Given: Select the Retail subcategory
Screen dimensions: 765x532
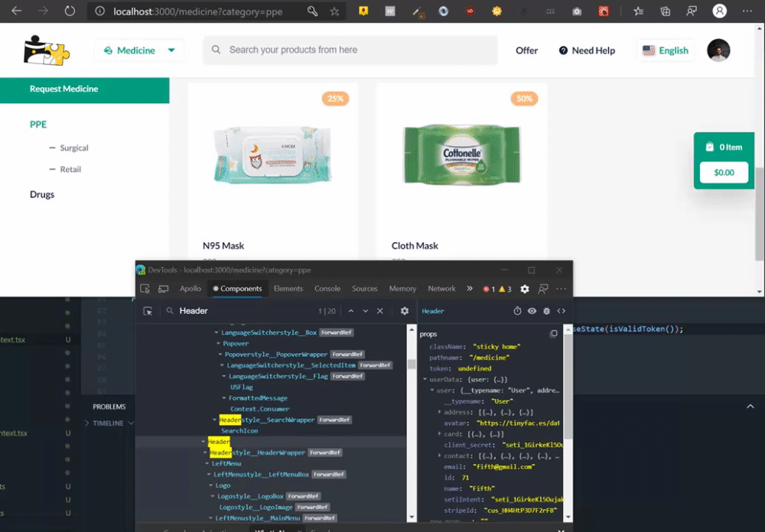Looking at the screenshot, I should tap(70, 169).
